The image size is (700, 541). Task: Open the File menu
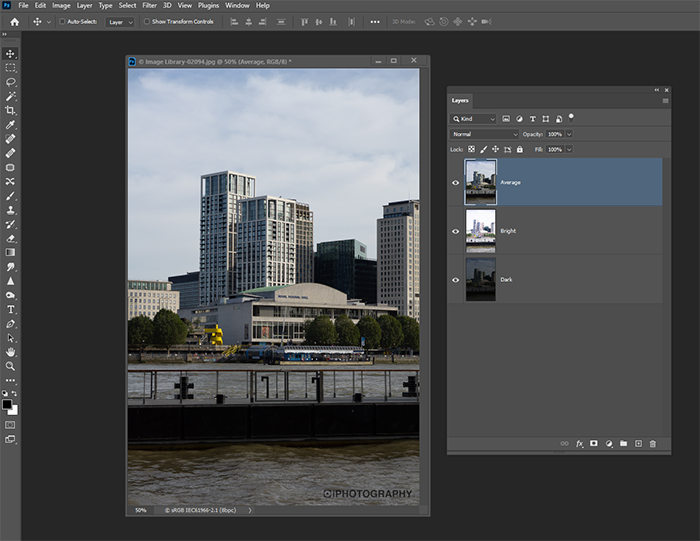click(23, 5)
